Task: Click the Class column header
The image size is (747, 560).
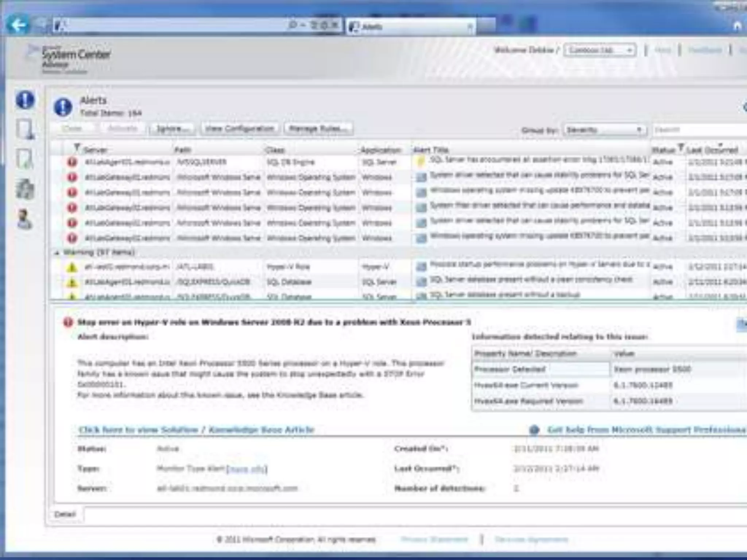Action: (x=275, y=150)
